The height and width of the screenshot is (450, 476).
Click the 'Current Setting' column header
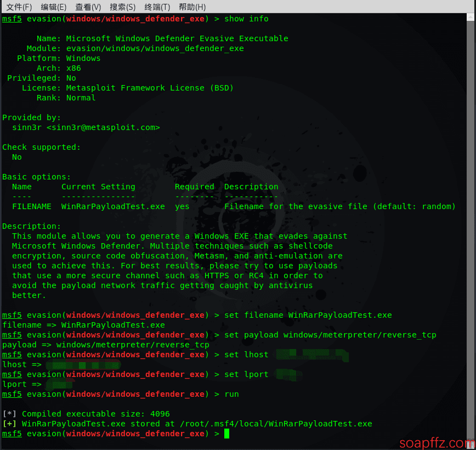tap(98, 187)
